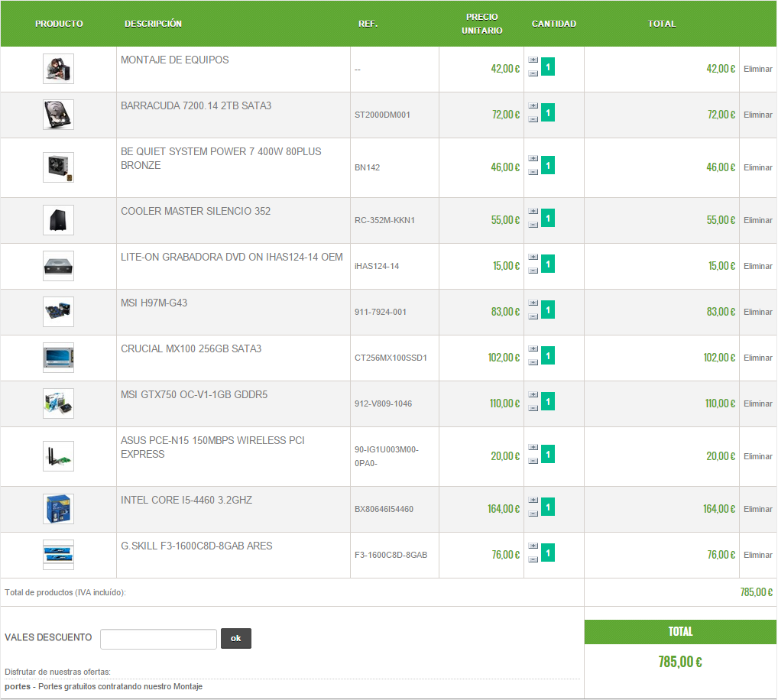Click Eliminar for BARRACUDA 2TB
The height and width of the screenshot is (700, 778).
coord(757,115)
